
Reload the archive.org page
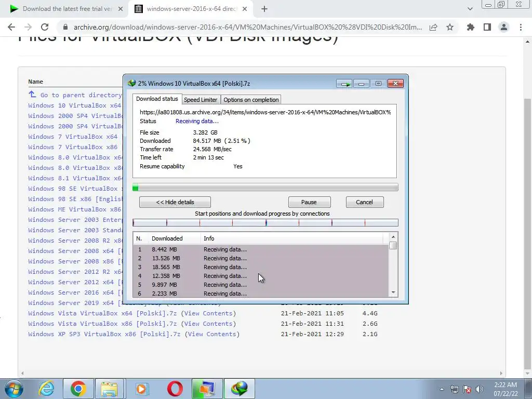(45, 27)
